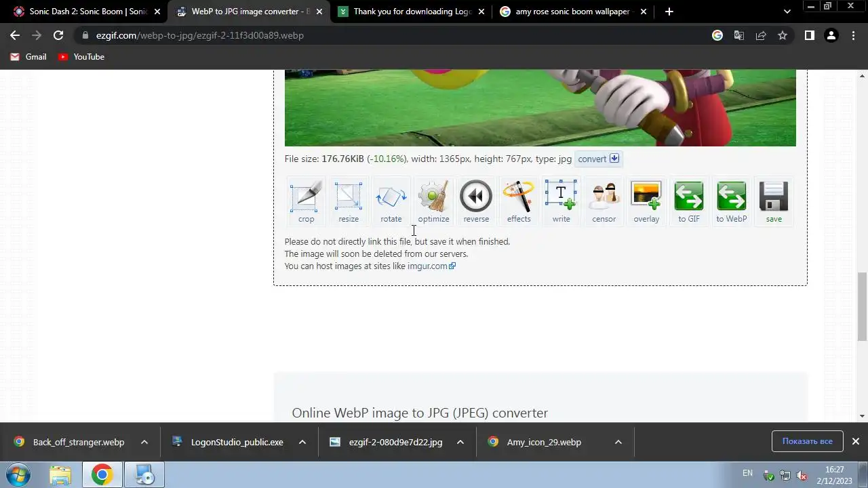
Task: Choose the overlay tool
Action: pyautogui.click(x=646, y=201)
